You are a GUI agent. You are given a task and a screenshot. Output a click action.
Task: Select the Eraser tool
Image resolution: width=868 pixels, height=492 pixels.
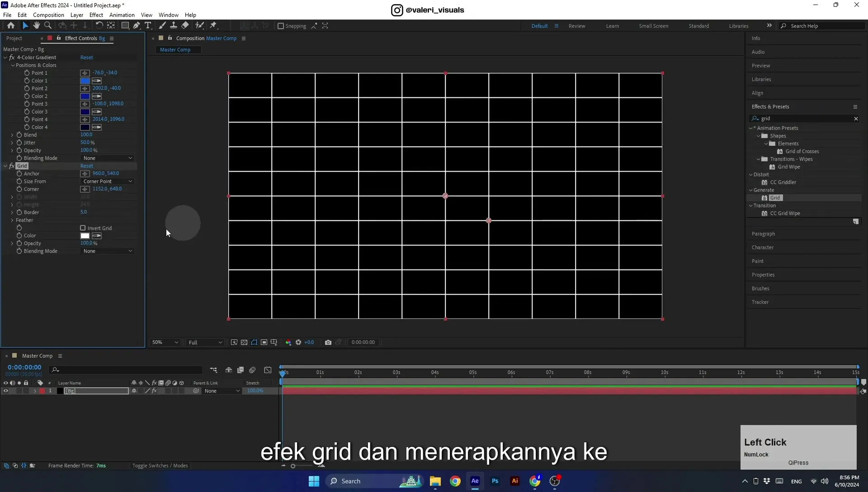coord(185,26)
